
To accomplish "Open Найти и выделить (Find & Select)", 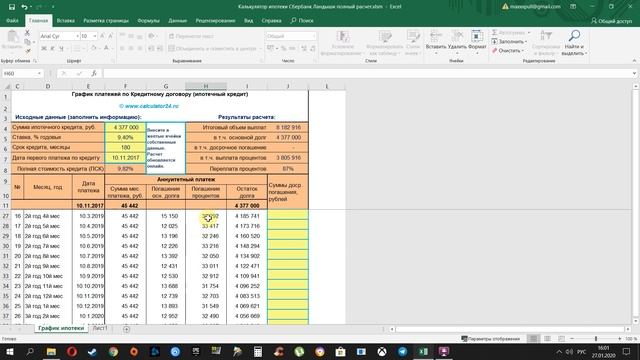I will (x=574, y=43).
